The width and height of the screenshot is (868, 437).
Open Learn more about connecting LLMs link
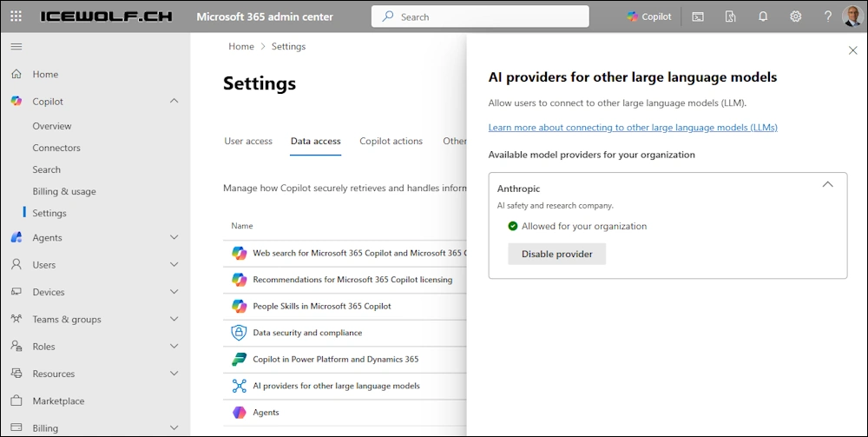(632, 128)
